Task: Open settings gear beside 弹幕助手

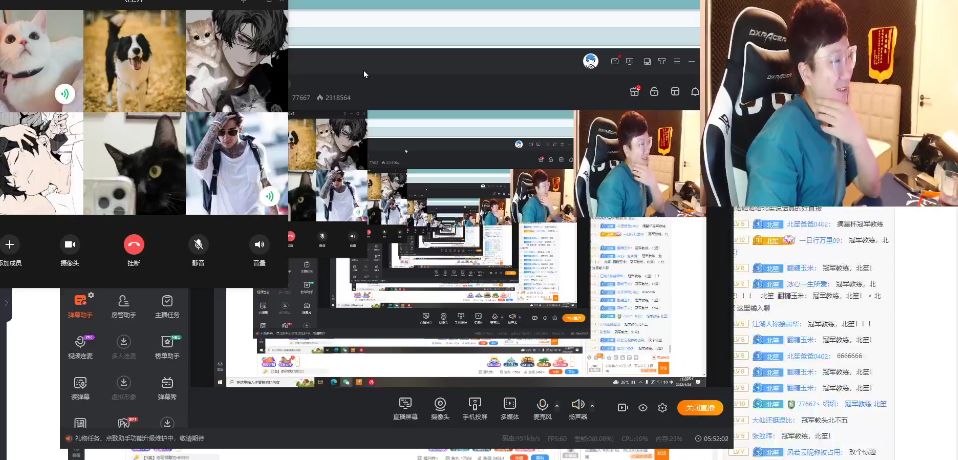Action: [x=91, y=295]
